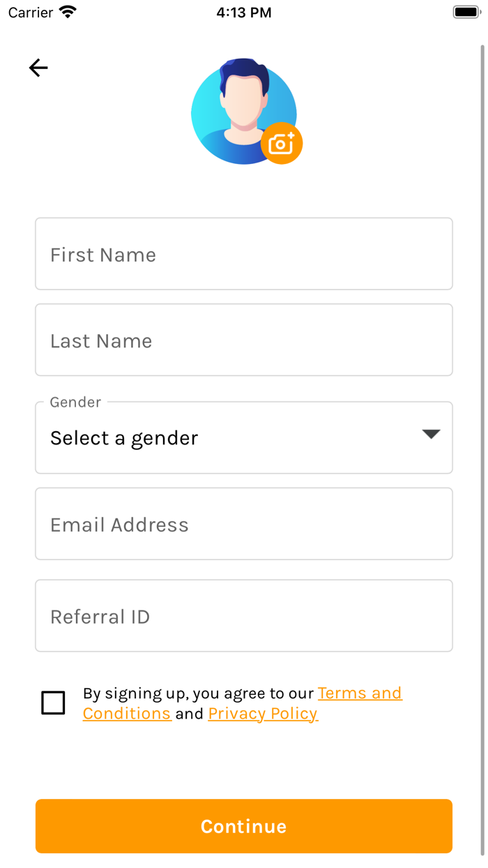Open the Privacy Policy link
This screenshot has width=488, height=868.
(x=263, y=713)
